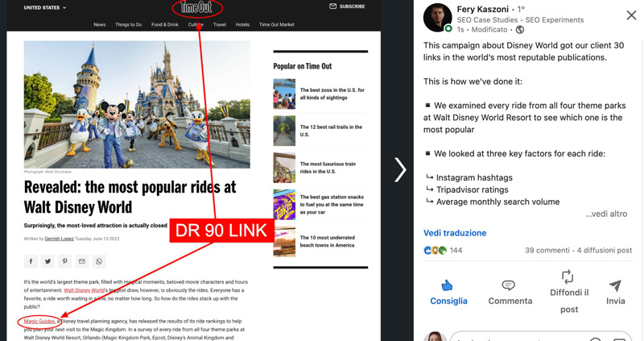Click SEO Case Studies - SEO Experiments subtitle
The height and width of the screenshot is (341, 644).
click(x=520, y=19)
